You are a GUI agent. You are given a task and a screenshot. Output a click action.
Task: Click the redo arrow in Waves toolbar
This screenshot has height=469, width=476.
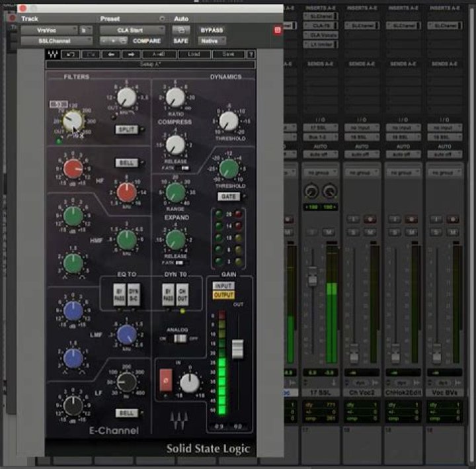pos(91,54)
